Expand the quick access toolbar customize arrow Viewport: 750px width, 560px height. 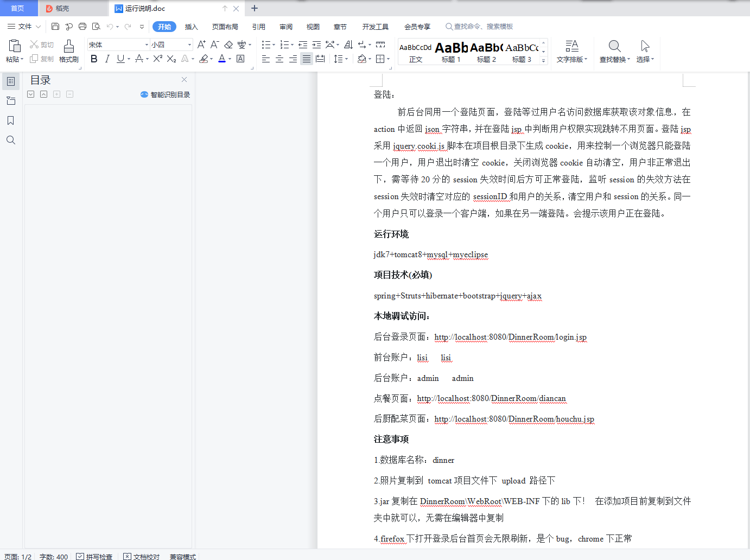pos(142,26)
